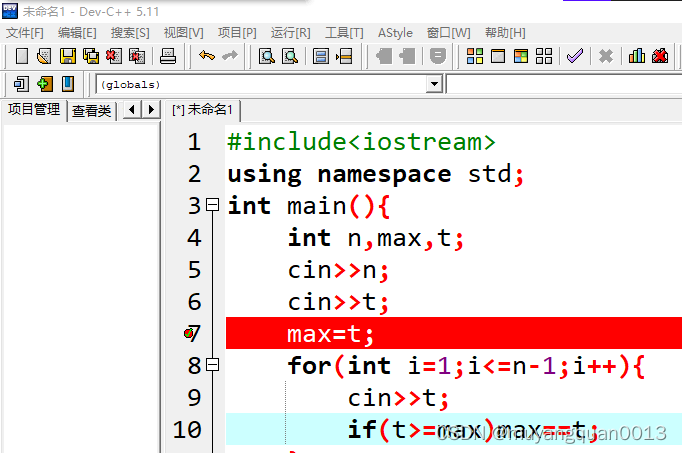Open the (globals) dropdown arrow
682x453 pixels.
point(434,84)
